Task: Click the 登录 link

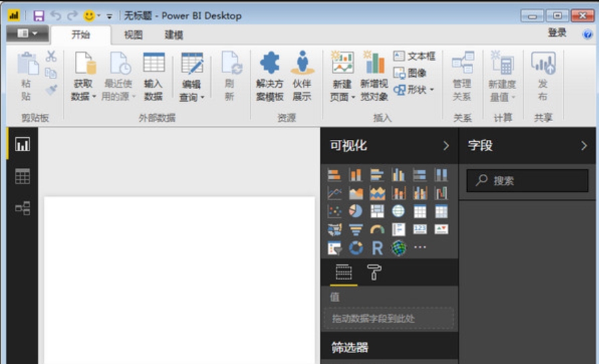Action: [557, 33]
